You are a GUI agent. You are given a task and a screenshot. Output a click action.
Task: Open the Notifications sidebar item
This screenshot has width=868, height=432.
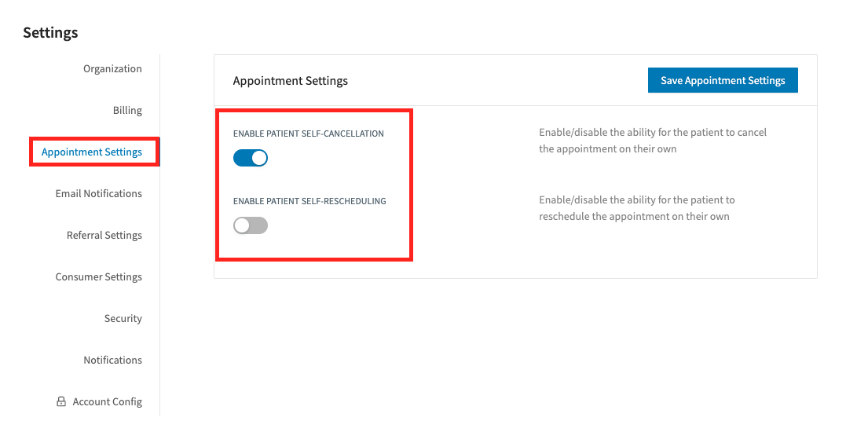112,360
